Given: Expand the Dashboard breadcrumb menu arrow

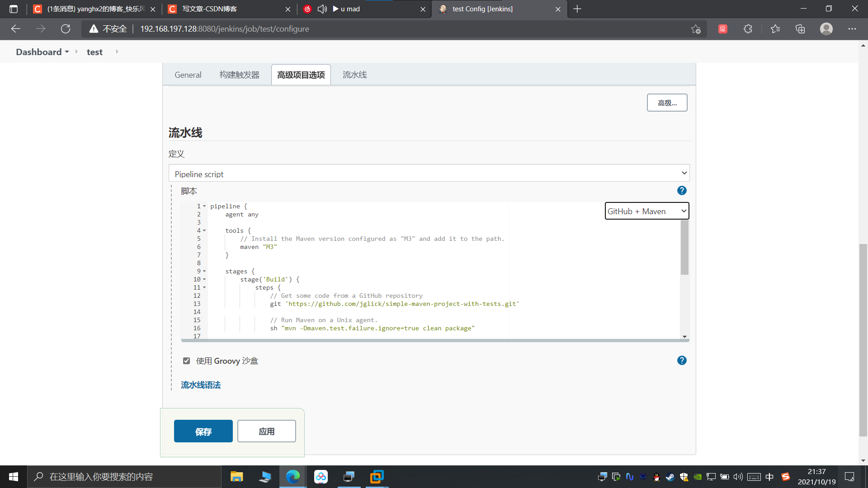Looking at the screenshot, I should pos(67,52).
